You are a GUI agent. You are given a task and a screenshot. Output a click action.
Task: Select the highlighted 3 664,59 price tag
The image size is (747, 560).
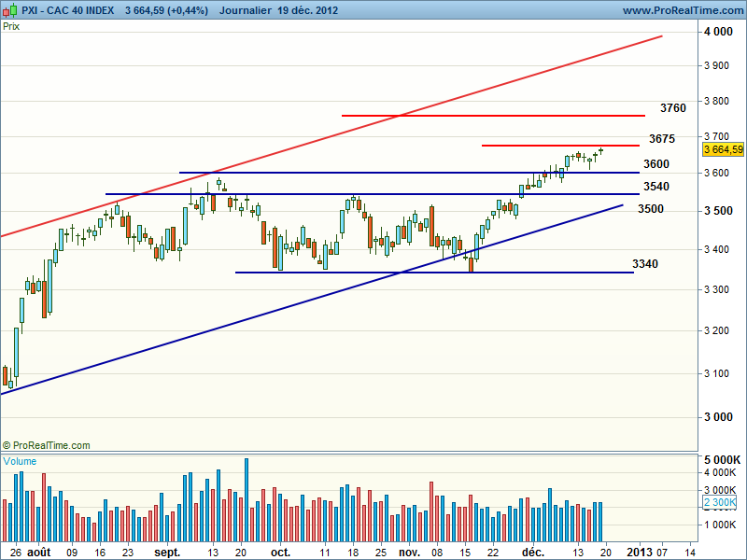[x=722, y=149]
